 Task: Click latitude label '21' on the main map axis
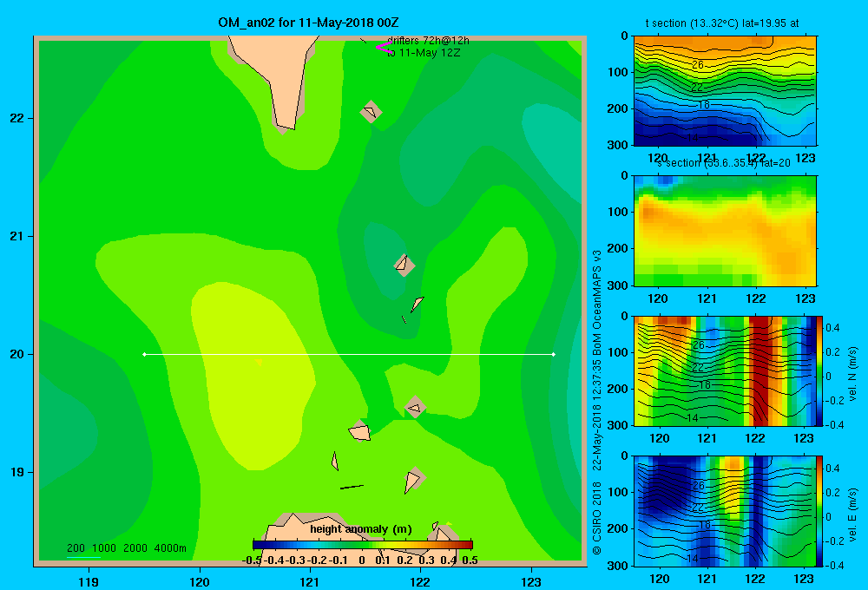pyautogui.click(x=17, y=236)
